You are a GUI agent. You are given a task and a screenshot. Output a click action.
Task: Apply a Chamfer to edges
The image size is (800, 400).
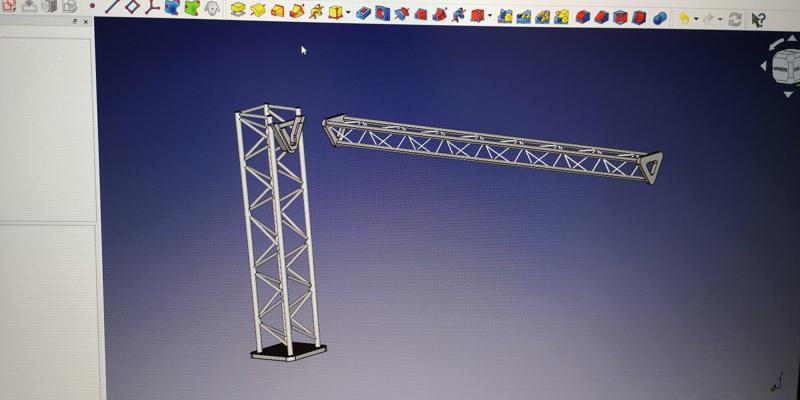click(602, 17)
